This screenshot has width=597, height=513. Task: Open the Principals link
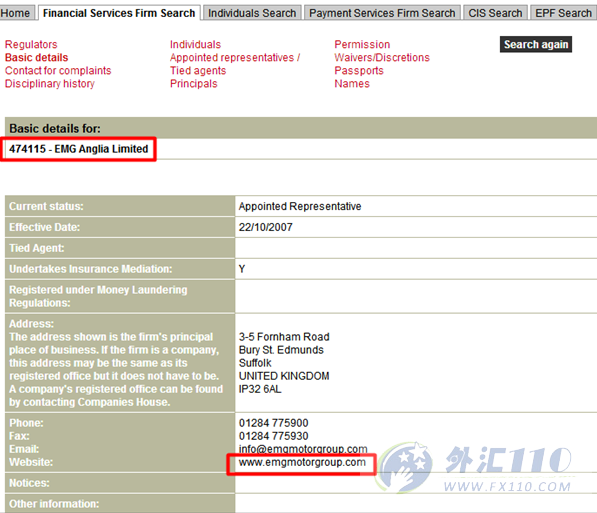193,84
